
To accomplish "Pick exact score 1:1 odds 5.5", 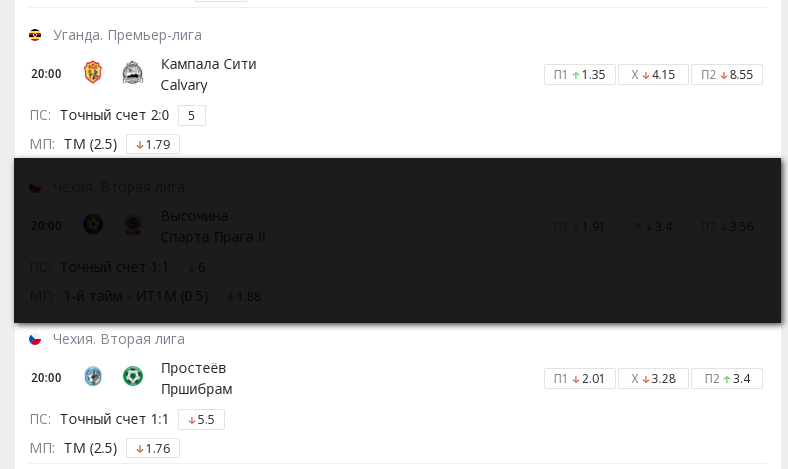I will click(x=200, y=419).
